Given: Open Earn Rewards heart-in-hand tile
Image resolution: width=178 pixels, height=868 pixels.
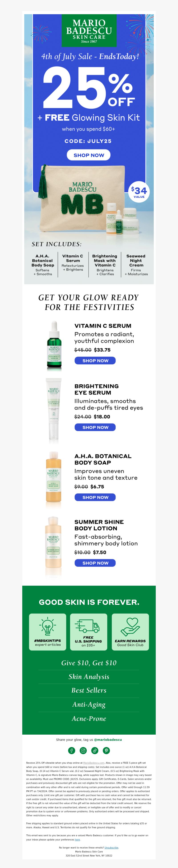Looking at the screenshot, I should click(x=130, y=632).
